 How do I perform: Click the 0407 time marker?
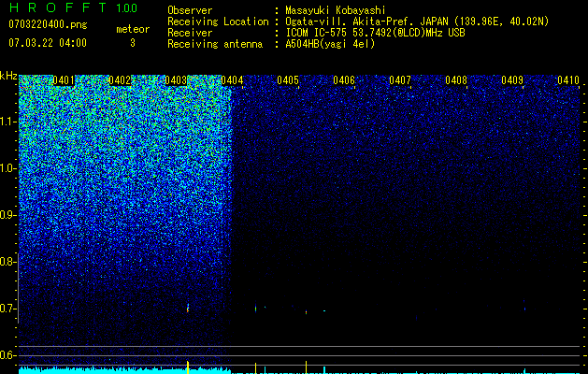(x=400, y=80)
